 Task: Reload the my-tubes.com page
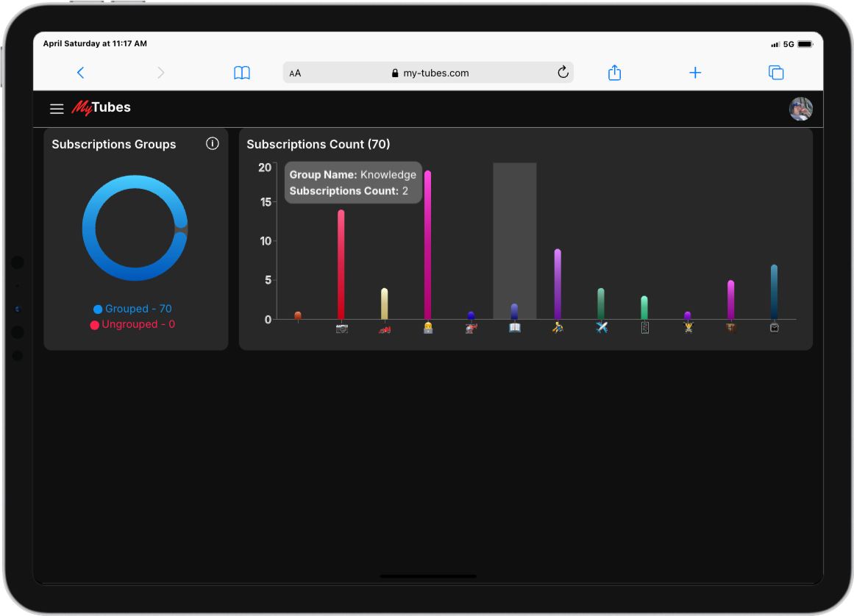click(x=563, y=72)
